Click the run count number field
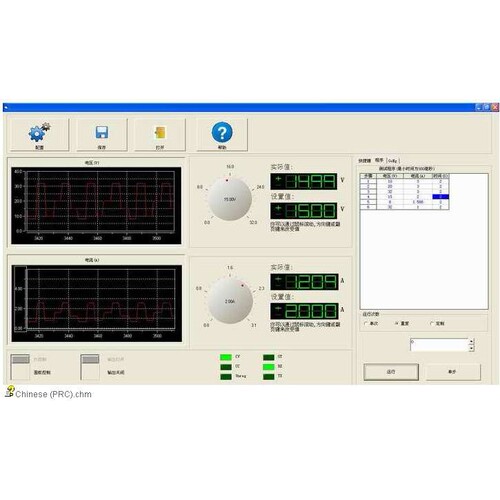Viewport: 500px width, 500px height. (x=439, y=345)
